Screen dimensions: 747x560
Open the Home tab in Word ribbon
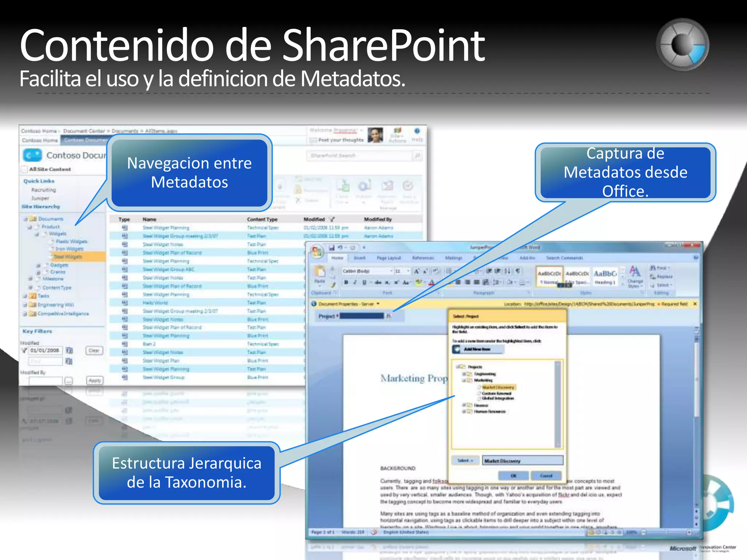coord(337,258)
